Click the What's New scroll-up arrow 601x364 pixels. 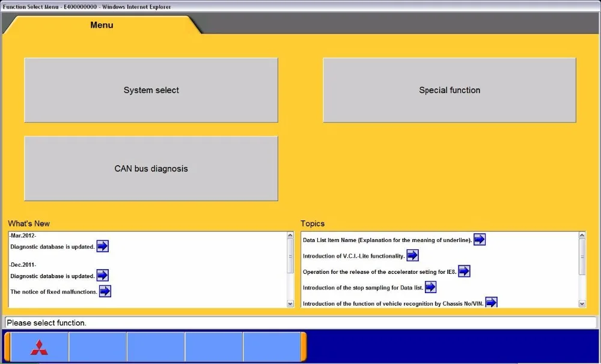(x=290, y=235)
